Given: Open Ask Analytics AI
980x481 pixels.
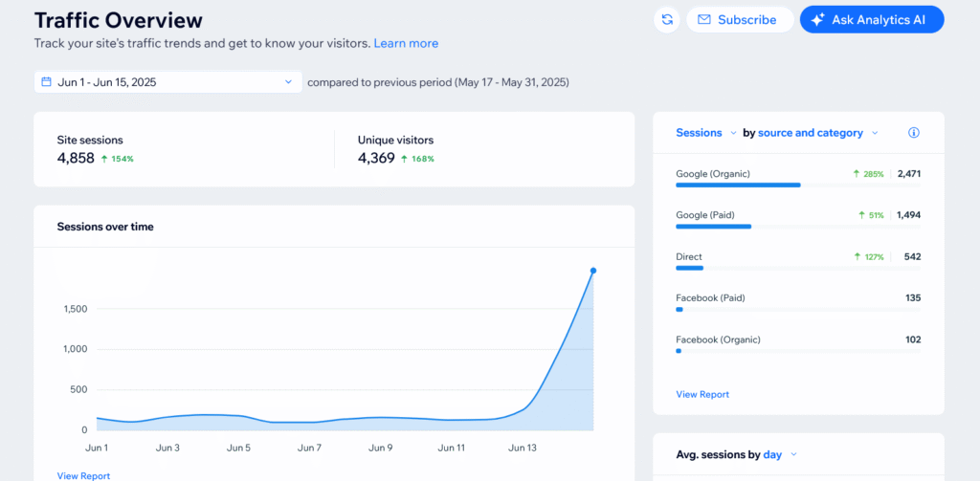Looking at the screenshot, I should click(x=872, y=19).
